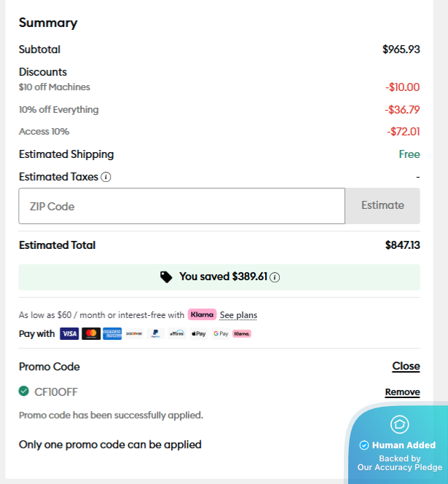Click the PayPal payment icon

(x=155, y=334)
